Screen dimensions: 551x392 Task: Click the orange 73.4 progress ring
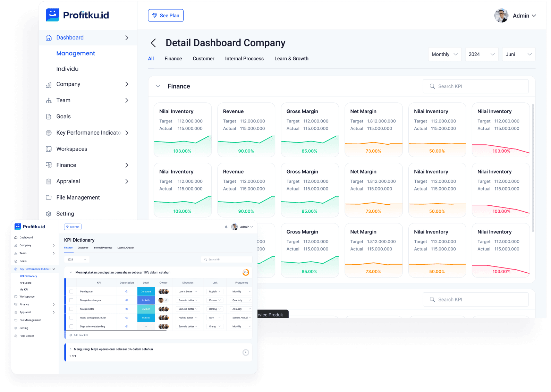[246, 272]
